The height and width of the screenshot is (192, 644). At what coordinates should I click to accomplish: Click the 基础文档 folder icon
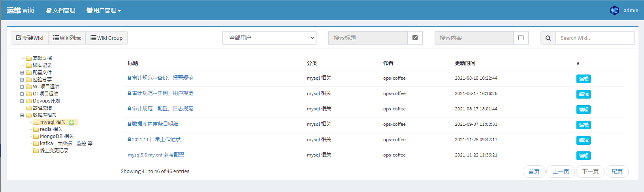click(29, 58)
